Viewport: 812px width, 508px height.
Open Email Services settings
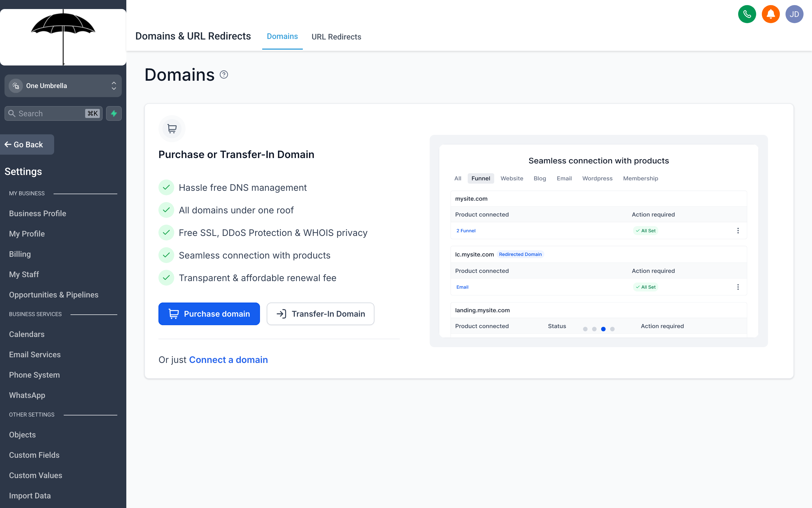pos(35,354)
